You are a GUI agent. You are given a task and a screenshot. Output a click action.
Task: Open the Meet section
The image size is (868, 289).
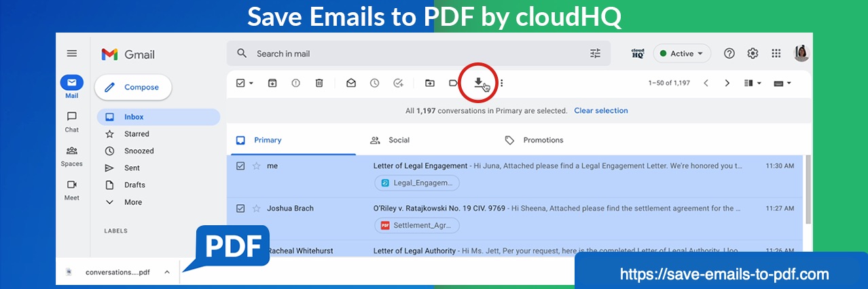(x=72, y=189)
